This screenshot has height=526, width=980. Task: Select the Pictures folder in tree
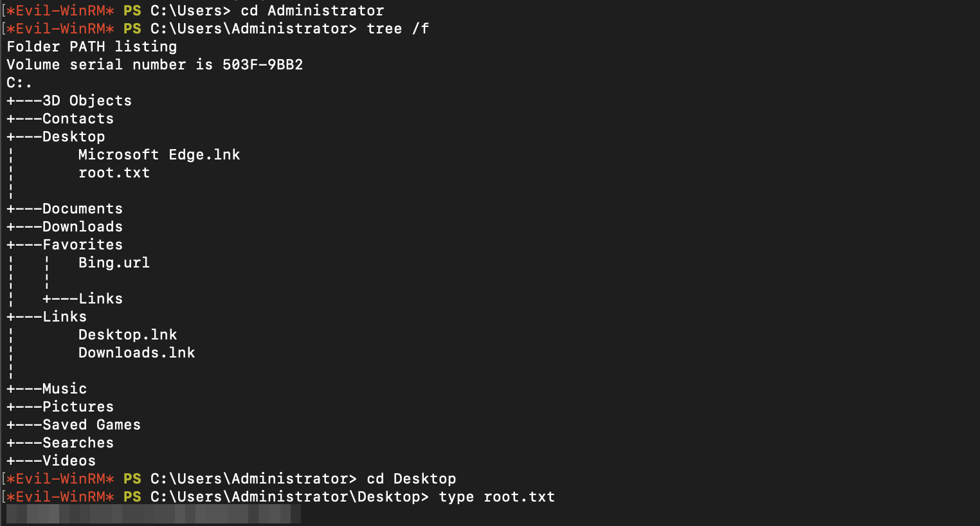click(x=78, y=407)
